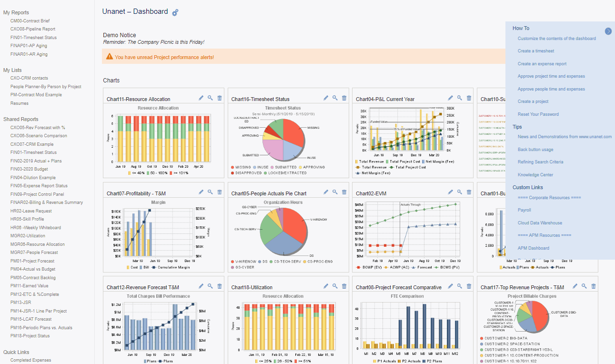615x364 pixels.
Task: Click the Chart18-Utilization title
Action: click(252, 287)
